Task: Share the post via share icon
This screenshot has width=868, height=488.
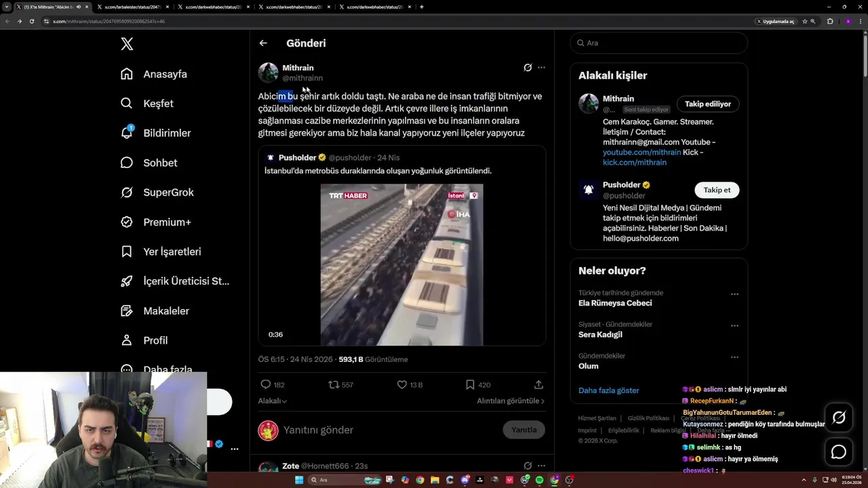Action: click(538, 384)
